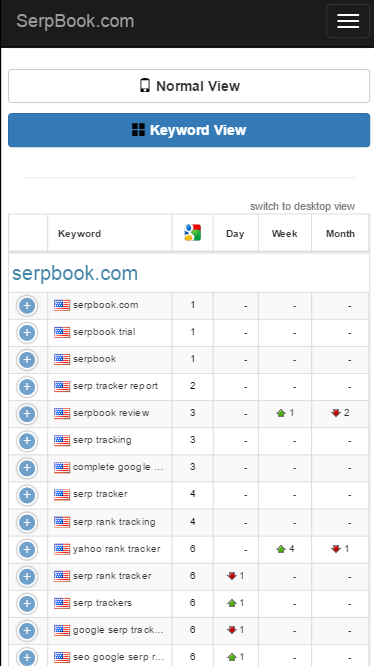This screenshot has height=666, width=374.
Task: Click the US flag beside serpbook trial
Action: coord(62,332)
